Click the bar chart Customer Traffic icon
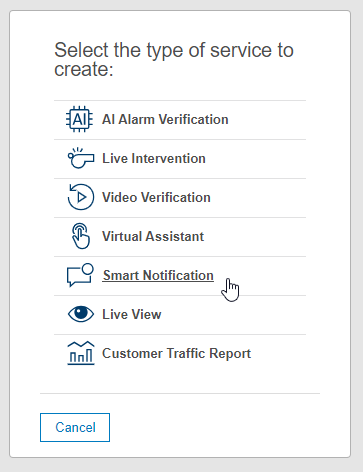Image resolution: width=363 pixels, height=472 pixels. [81, 353]
